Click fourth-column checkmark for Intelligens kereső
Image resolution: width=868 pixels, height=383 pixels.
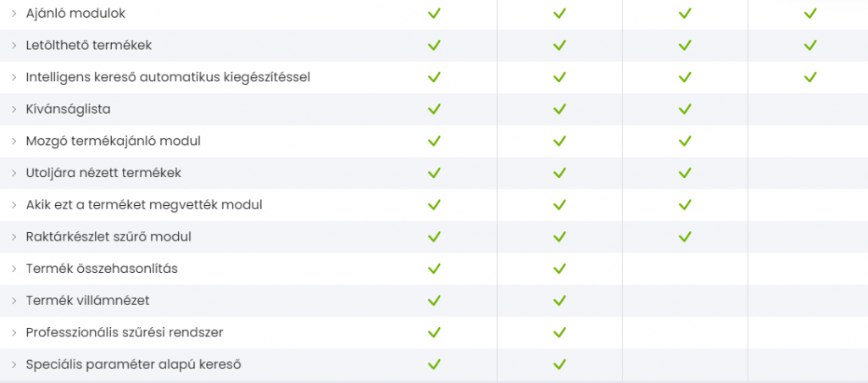click(810, 77)
